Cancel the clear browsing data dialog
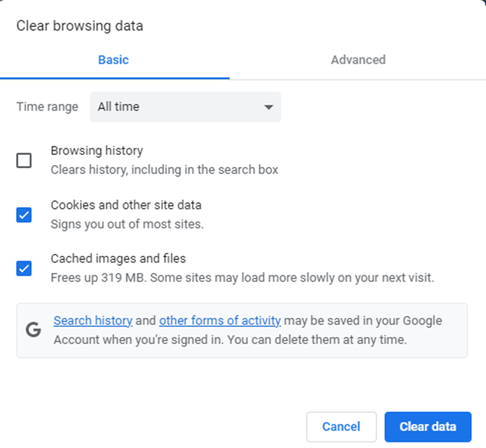Viewport: 486px width, 448px height. pos(341,427)
